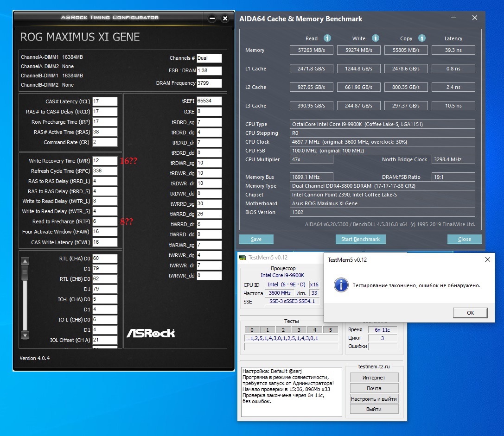504x436 pixels.
Task: Click the TestMem5 Время value 6м 11с
Action: tap(382, 330)
